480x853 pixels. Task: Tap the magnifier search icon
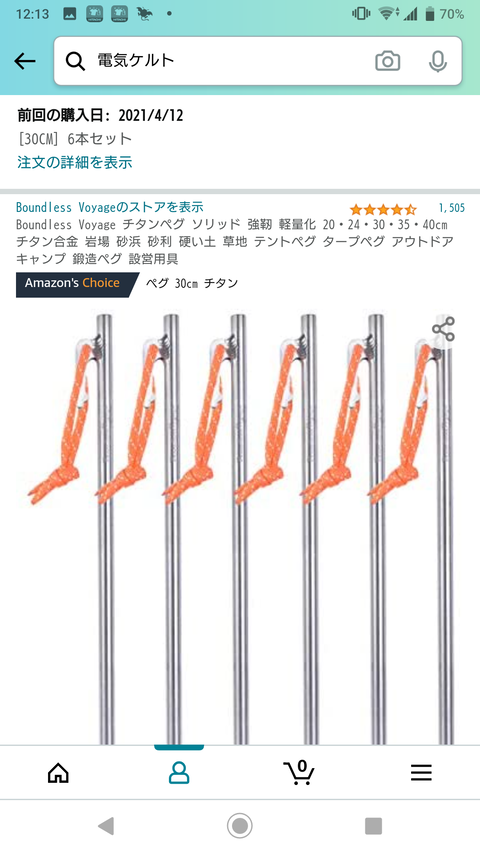click(x=75, y=61)
